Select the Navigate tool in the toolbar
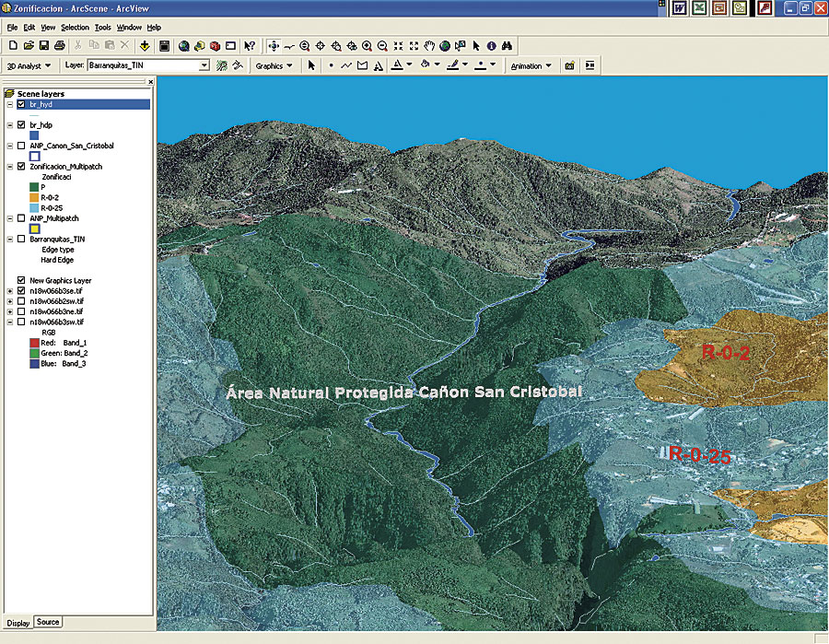Image resolution: width=829 pixels, height=644 pixels. [x=274, y=45]
